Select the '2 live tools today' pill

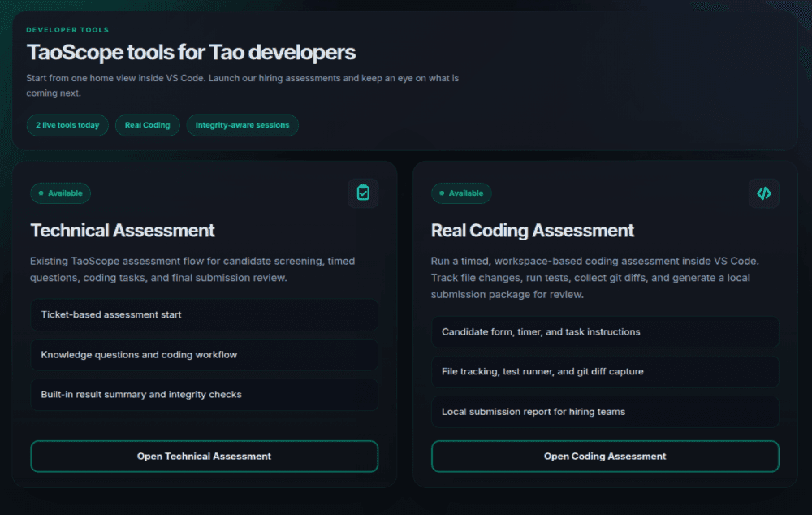(67, 125)
